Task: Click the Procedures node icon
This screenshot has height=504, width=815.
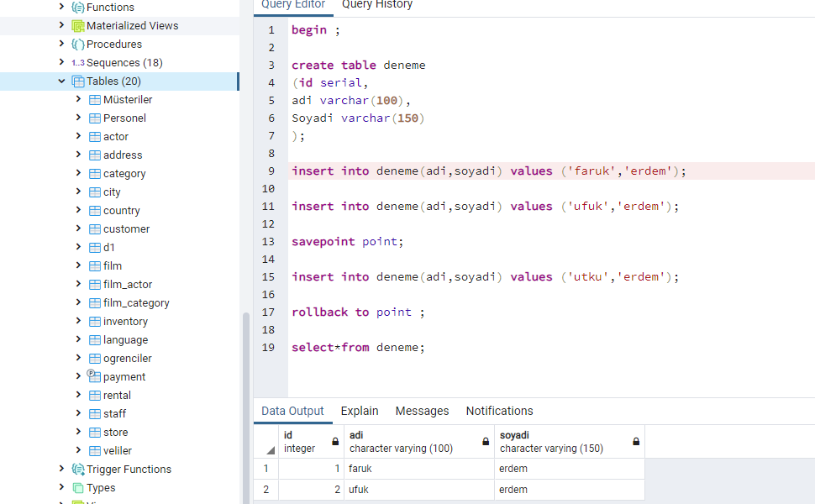Action: pos(78,45)
